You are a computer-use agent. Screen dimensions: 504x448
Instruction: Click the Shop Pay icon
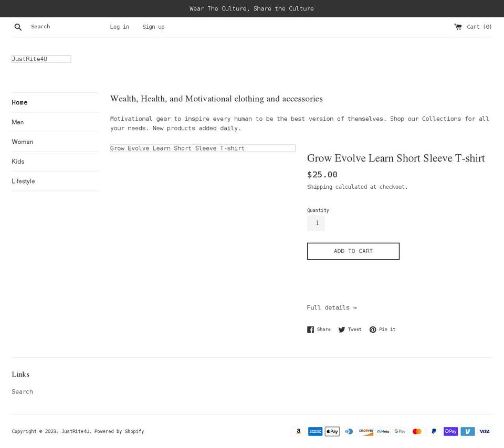[450, 431]
